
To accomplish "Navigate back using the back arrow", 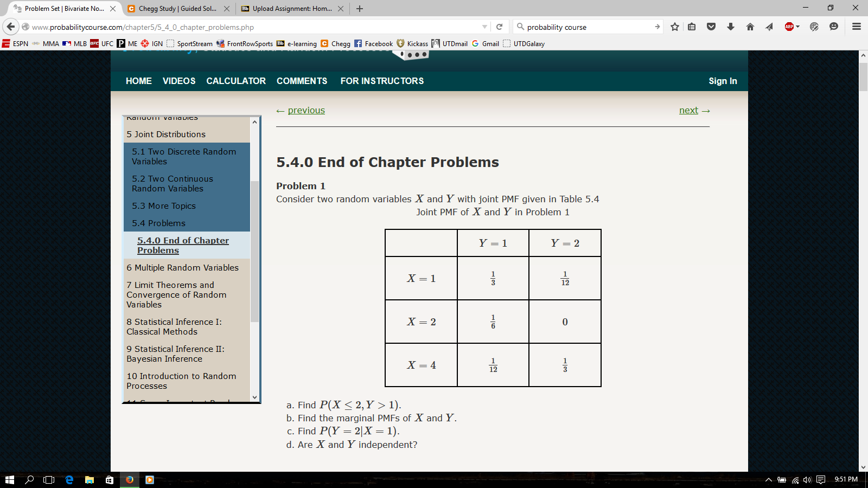I will point(11,27).
